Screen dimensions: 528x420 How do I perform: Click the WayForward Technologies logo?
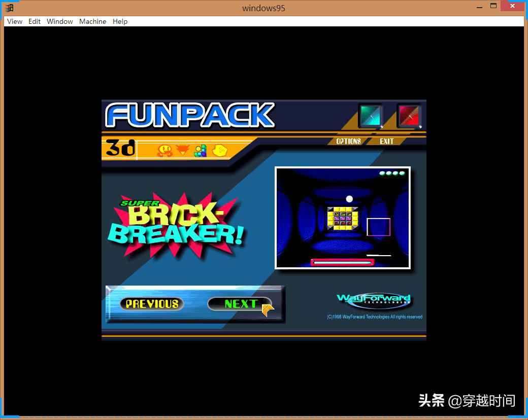pos(375,299)
